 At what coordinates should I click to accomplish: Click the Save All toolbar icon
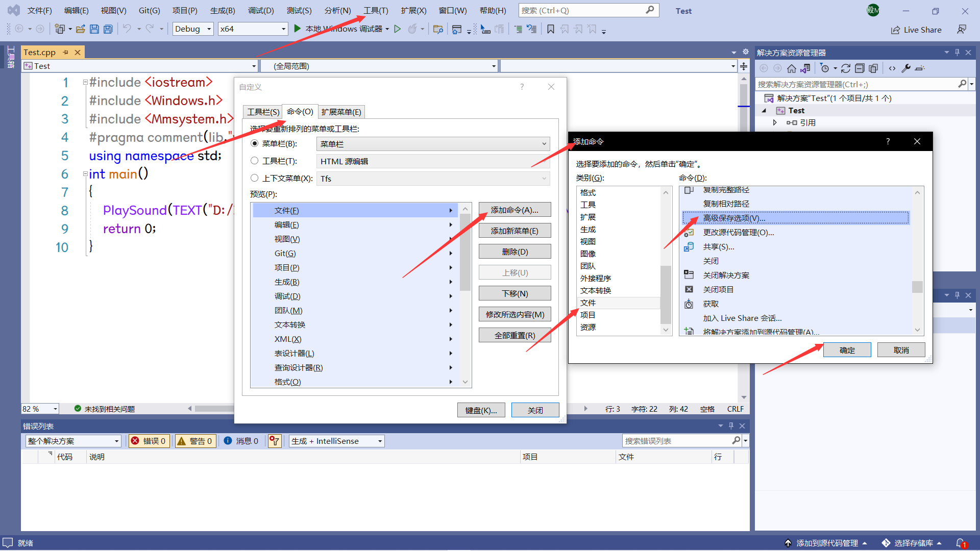click(x=108, y=29)
